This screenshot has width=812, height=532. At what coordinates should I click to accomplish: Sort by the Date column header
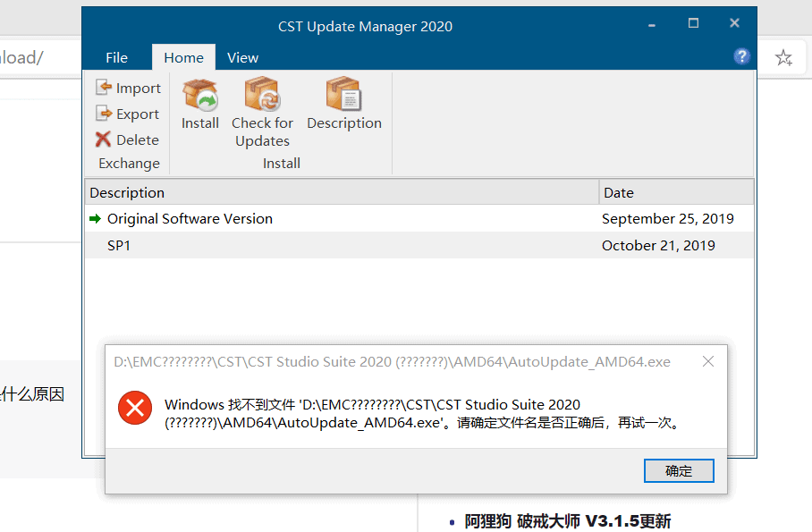click(x=676, y=192)
